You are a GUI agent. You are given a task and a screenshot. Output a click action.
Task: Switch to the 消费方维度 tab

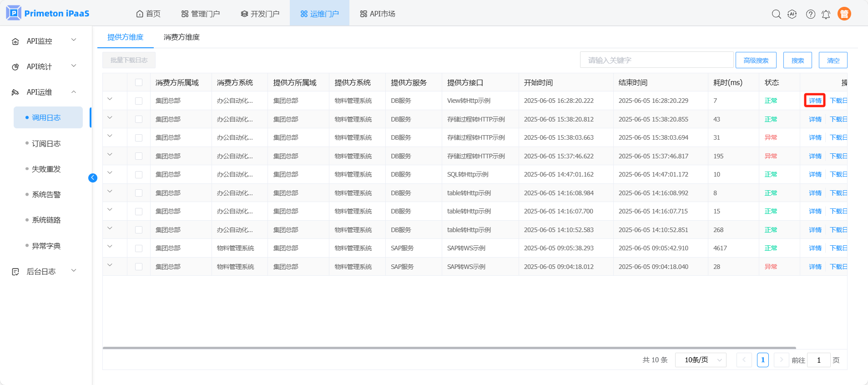[x=182, y=37]
